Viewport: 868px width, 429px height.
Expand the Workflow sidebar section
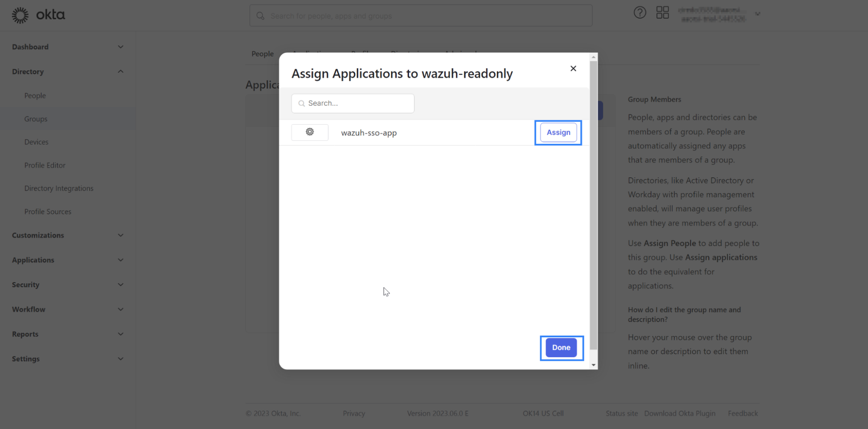pos(121,309)
